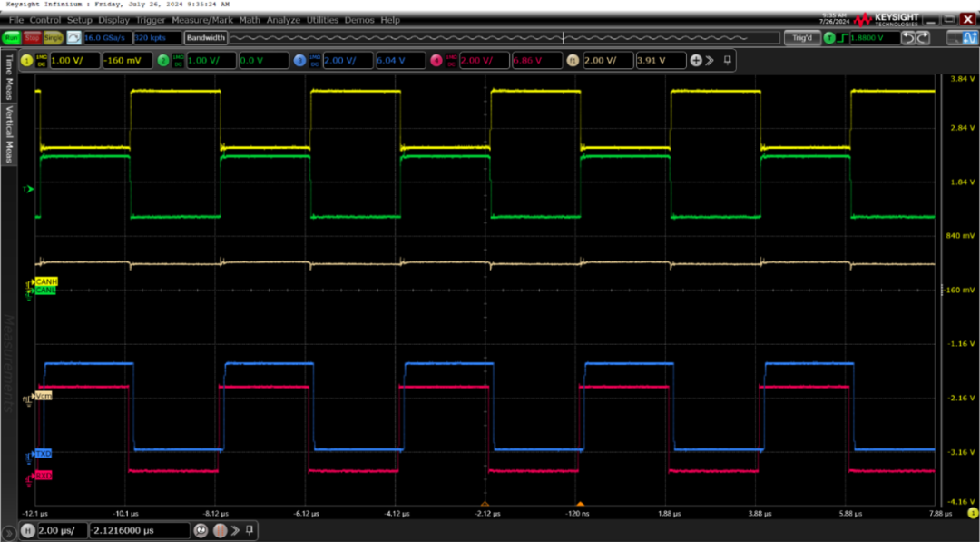Click the undo arrow icon
Screen dimensions: 980x542
coord(909,38)
